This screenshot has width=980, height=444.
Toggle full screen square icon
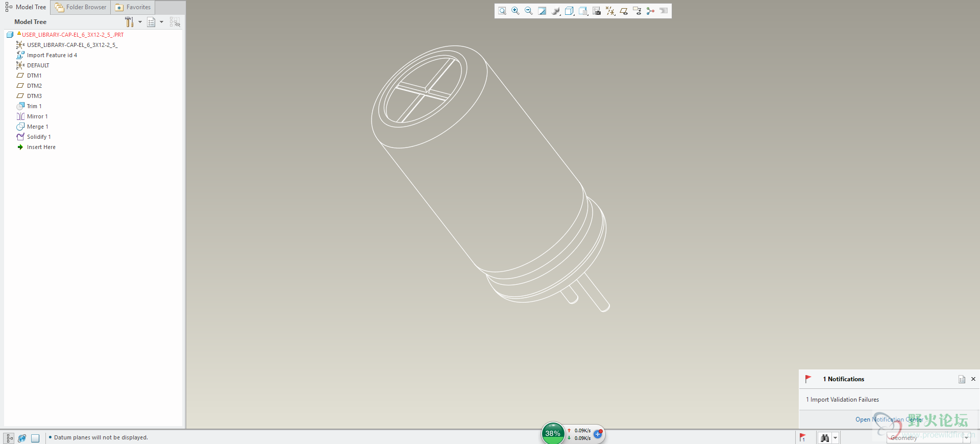point(35,438)
